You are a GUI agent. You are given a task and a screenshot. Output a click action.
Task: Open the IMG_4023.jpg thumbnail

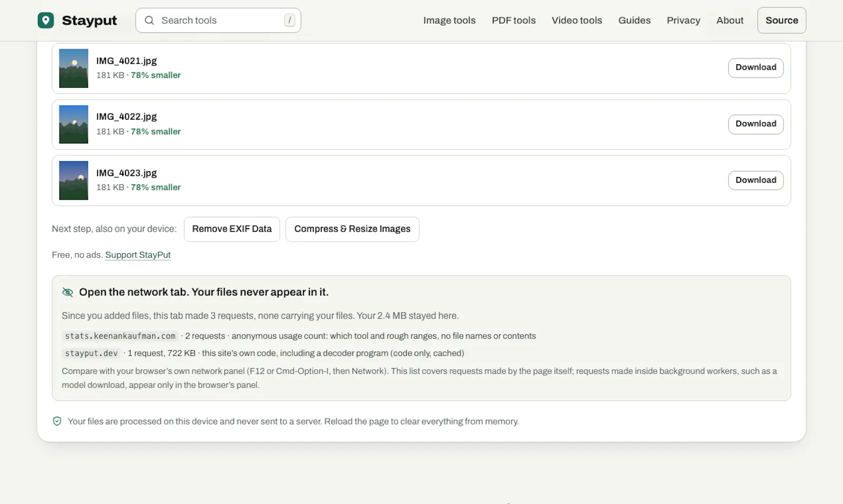[73, 181]
